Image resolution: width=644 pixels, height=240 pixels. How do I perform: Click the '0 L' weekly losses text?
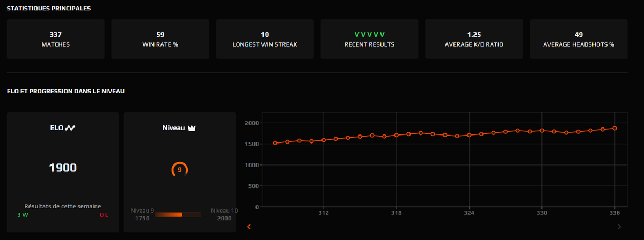103,215
